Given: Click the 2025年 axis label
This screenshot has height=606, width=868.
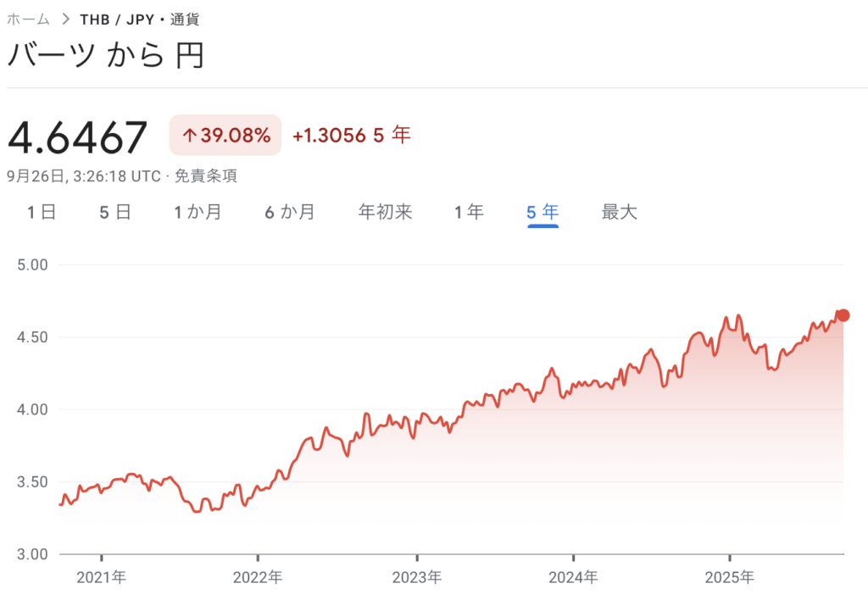Looking at the screenshot, I should (730, 576).
